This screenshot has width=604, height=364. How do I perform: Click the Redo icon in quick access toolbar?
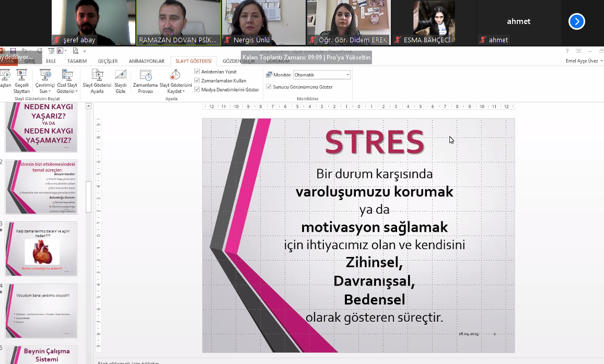39,51
